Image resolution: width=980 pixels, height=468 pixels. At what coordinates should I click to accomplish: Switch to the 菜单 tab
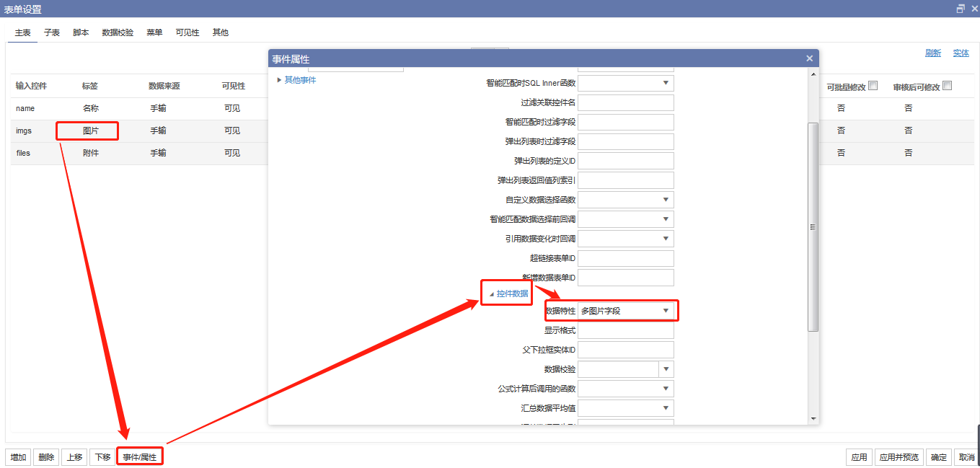pyautogui.click(x=154, y=32)
